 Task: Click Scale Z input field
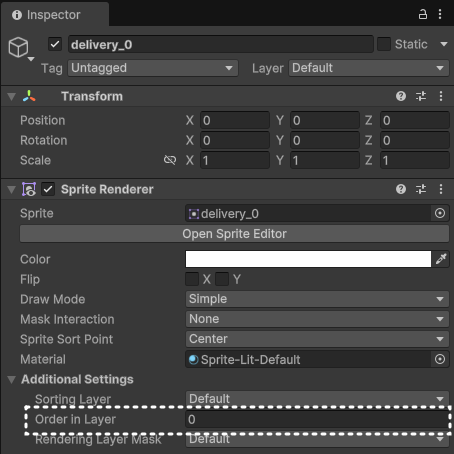[415, 160]
